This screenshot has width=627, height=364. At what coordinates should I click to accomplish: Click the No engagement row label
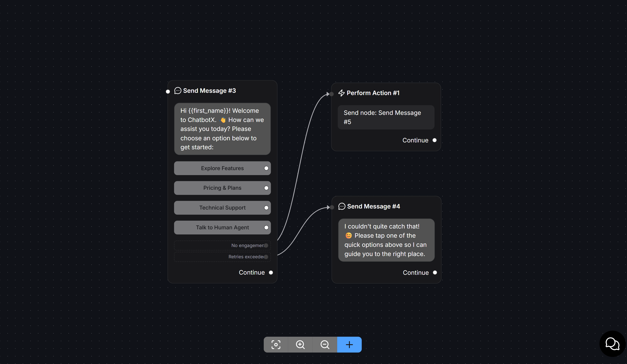tap(247, 245)
